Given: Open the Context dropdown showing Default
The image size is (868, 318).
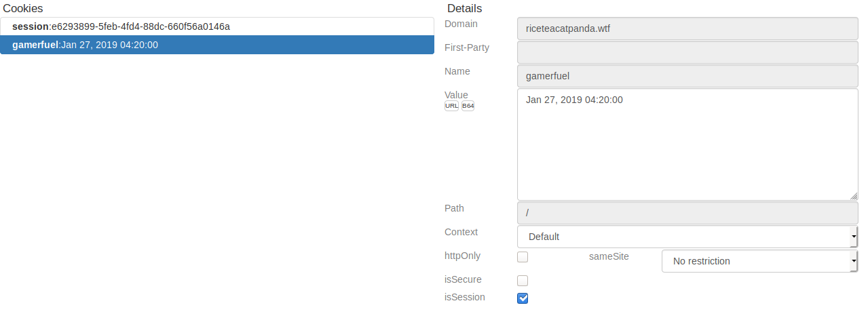Looking at the screenshot, I should click(685, 237).
